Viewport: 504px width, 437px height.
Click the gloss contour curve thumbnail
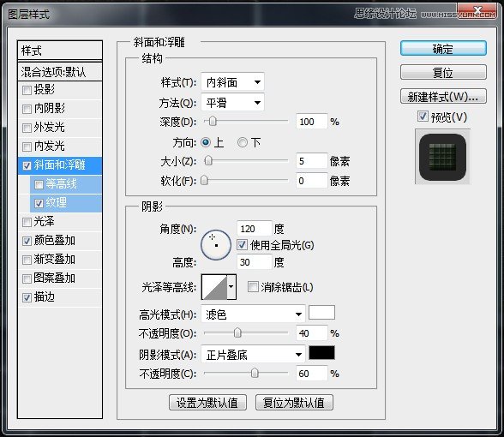tap(214, 286)
